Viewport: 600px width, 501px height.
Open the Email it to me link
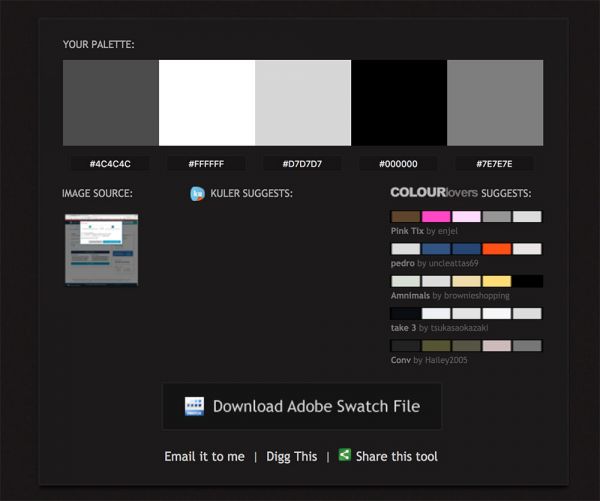pyautogui.click(x=204, y=456)
